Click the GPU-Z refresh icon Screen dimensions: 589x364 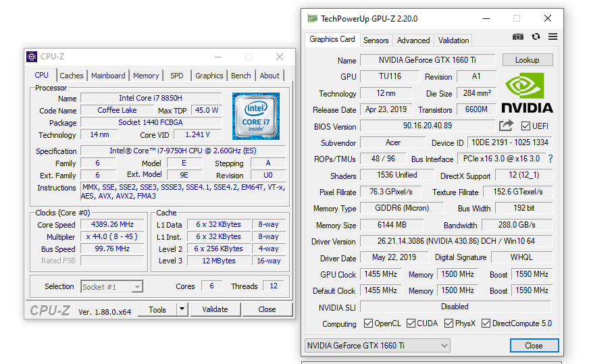[x=536, y=36]
